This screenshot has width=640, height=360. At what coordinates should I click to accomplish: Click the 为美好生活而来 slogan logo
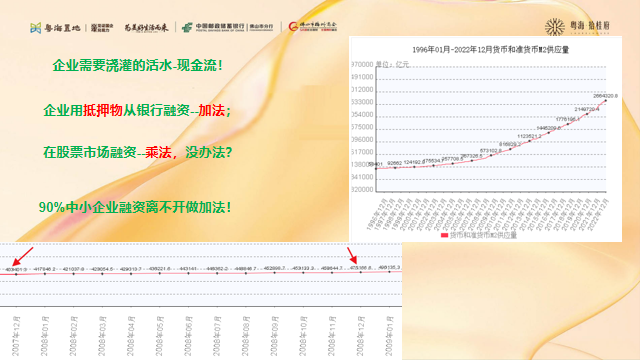pos(146,27)
